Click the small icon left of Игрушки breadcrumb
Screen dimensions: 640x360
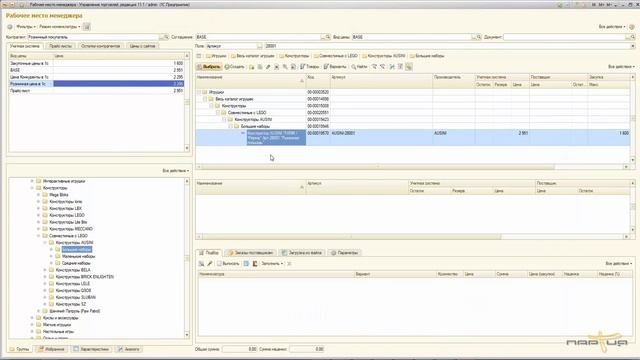199,56
